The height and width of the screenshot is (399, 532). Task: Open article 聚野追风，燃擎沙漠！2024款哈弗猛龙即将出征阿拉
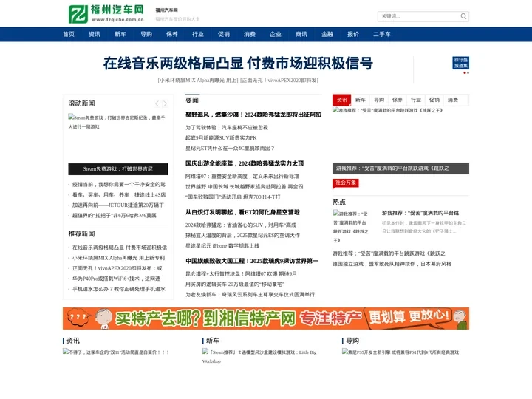pos(253,115)
